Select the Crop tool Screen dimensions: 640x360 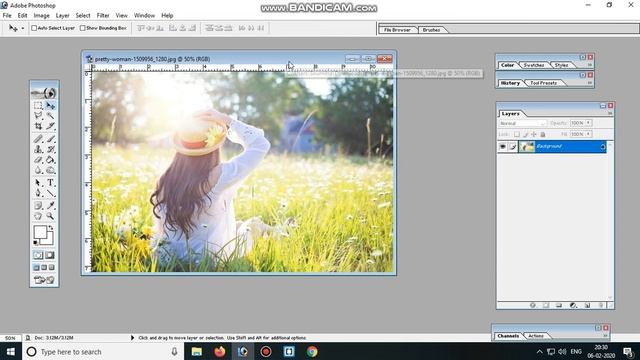pos(38,126)
